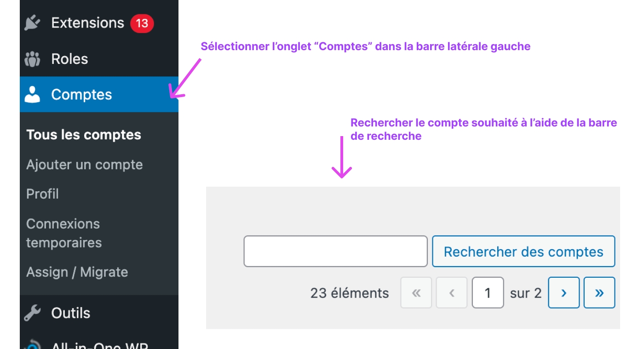Click the Rechercher des comptes button
The height and width of the screenshot is (349, 644).
click(523, 252)
